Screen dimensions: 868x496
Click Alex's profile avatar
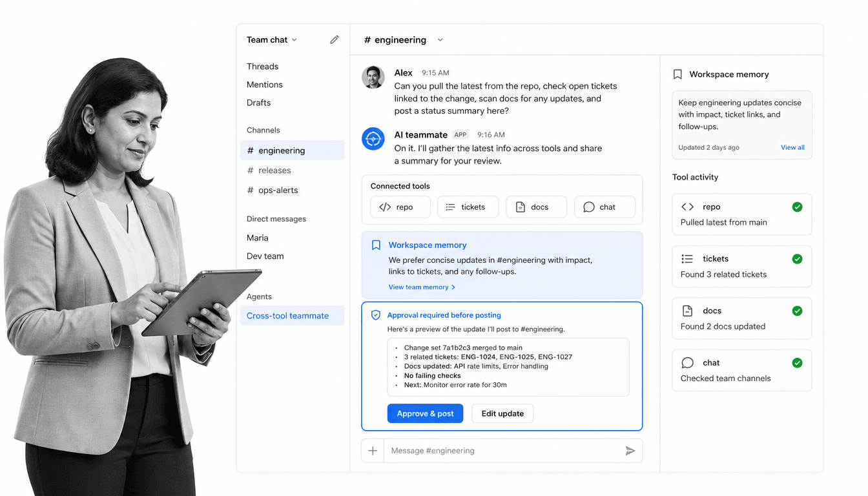click(373, 77)
